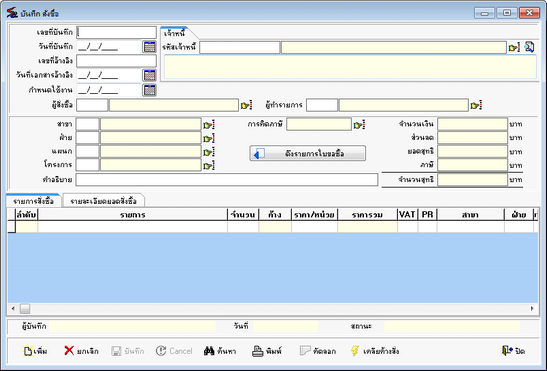
Task: Click the ฝ่าย code field
Action: tap(88, 138)
